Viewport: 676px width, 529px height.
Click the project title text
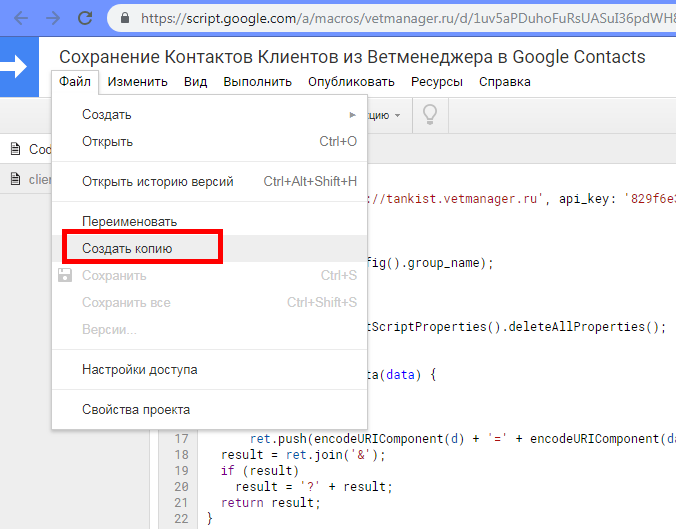352,57
